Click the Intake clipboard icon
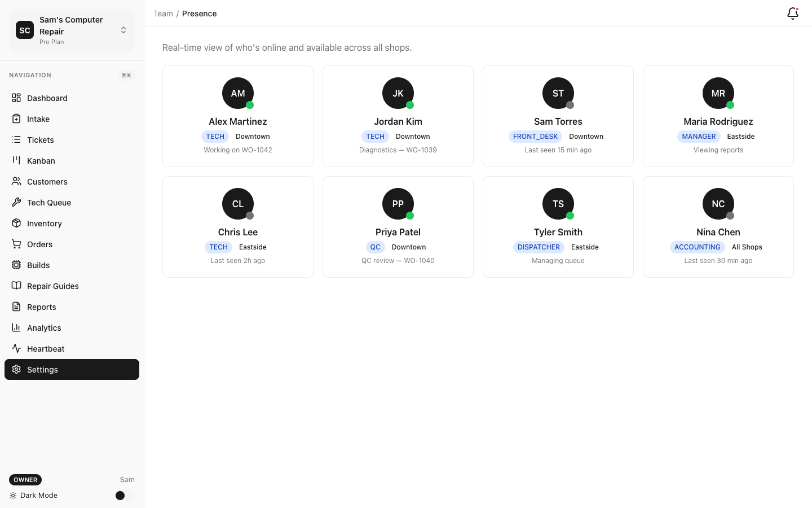The image size is (812, 508). tap(16, 119)
